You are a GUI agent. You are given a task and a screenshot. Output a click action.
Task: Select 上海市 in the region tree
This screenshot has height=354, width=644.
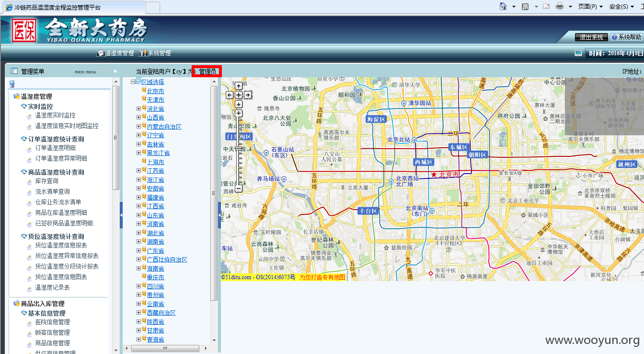coord(155,162)
